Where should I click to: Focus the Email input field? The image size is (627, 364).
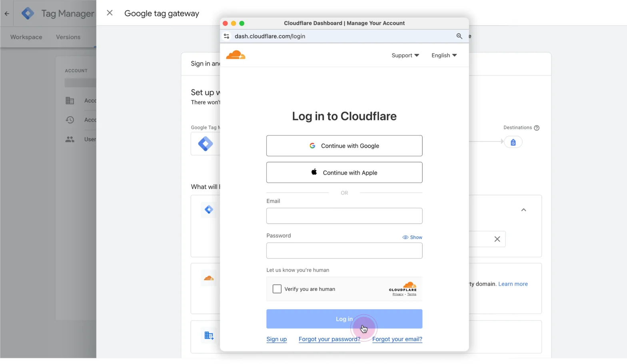point(344,216)
